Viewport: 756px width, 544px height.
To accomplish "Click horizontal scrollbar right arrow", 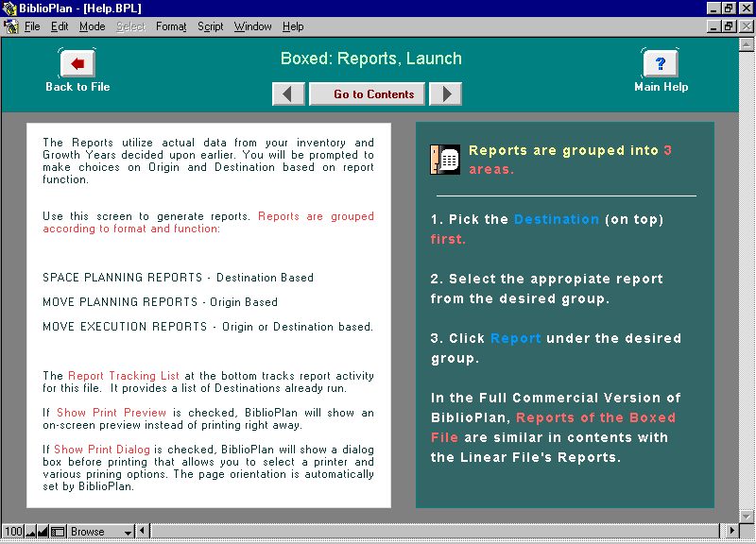I will pos(731,531).
